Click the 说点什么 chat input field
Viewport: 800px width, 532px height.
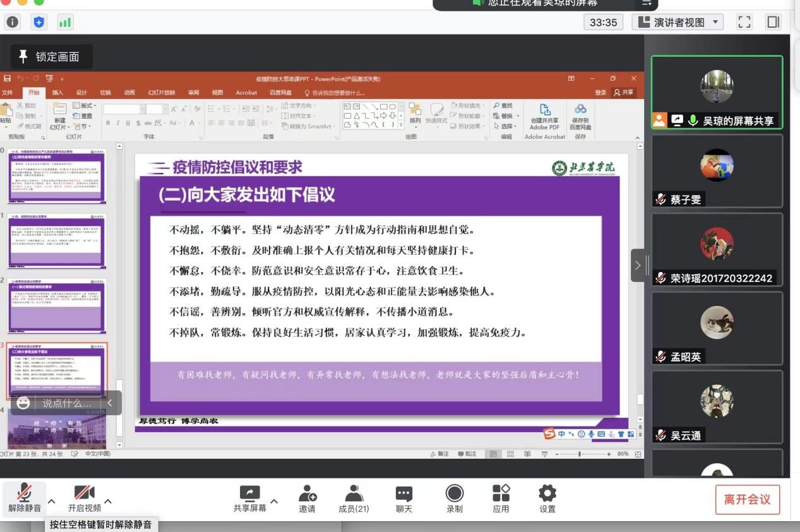(x=67, y=403)
